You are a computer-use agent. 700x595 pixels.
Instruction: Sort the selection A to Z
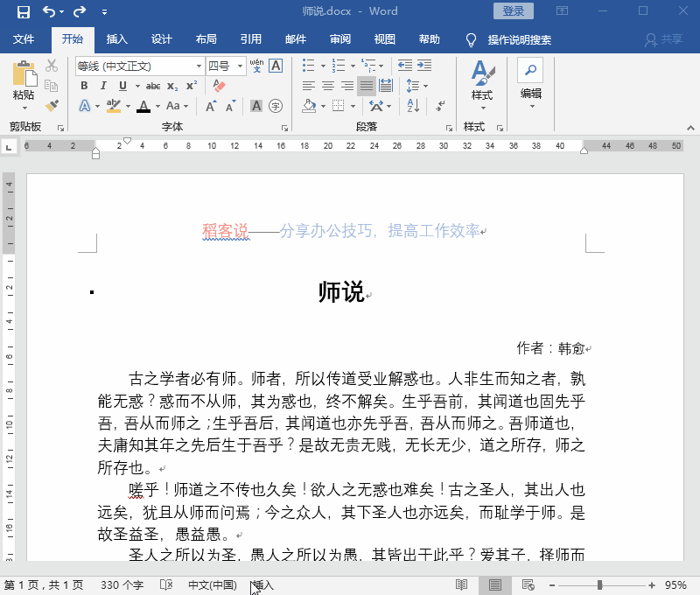[413, 106]
